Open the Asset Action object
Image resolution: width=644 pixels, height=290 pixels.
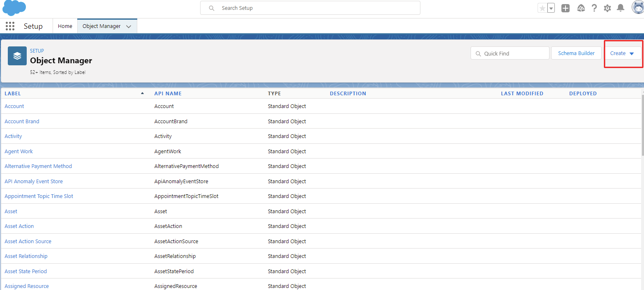pos(19,226)
